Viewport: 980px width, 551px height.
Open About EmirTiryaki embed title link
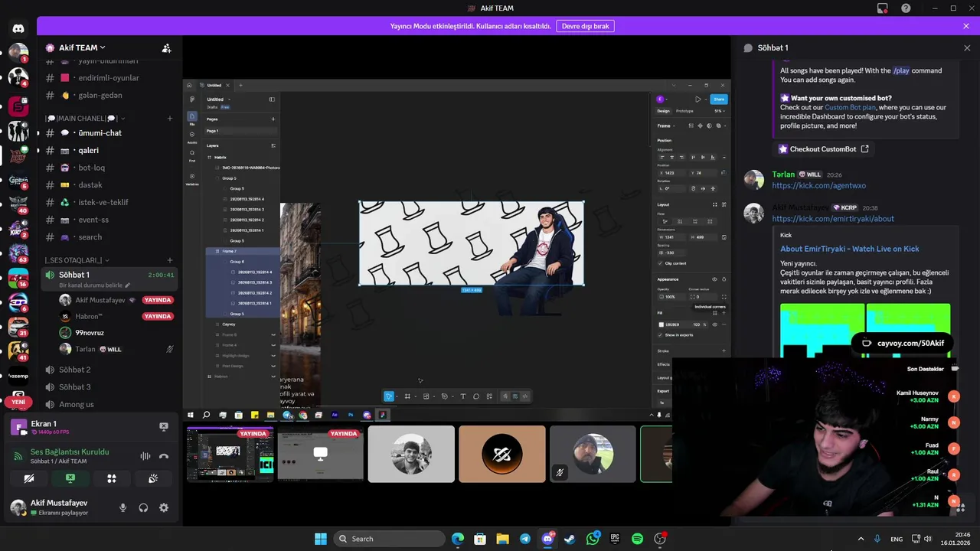point(849,249)
